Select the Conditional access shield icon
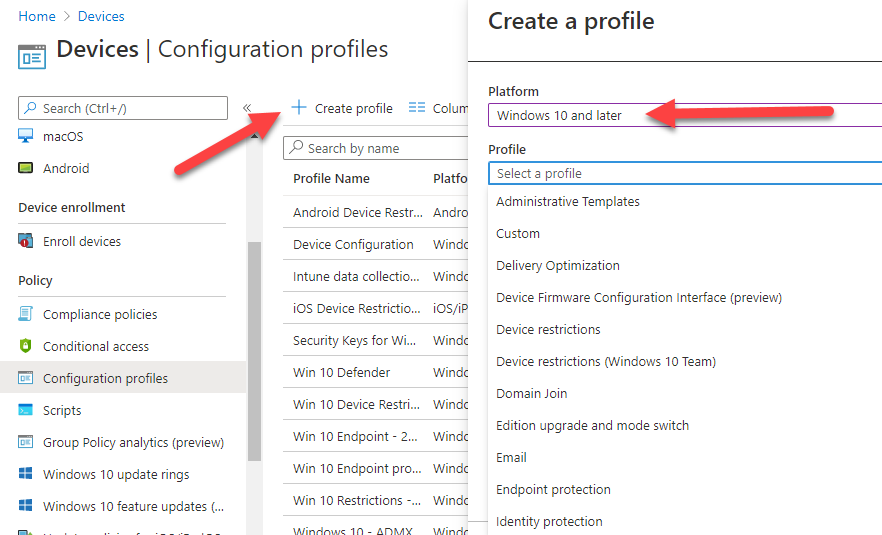The width and height of the screenshot is (882, 535). pyautogui.click(x=26, y=346)
